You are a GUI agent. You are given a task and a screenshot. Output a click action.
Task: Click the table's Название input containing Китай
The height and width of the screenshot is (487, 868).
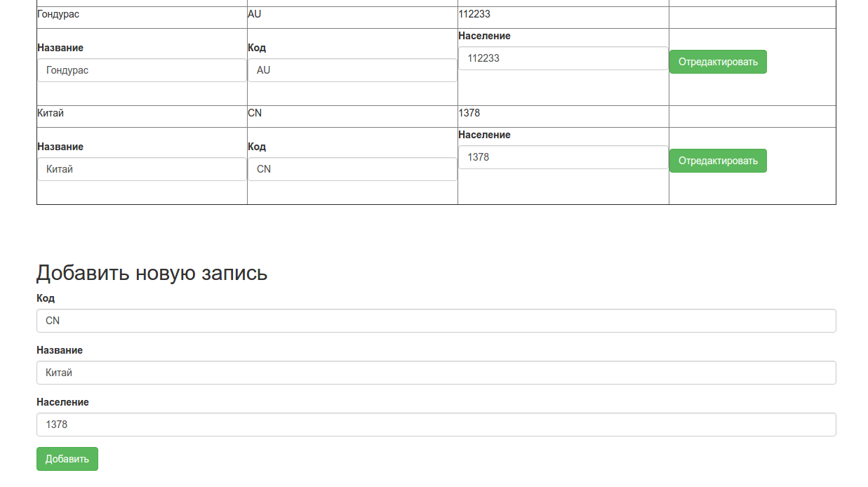point(142,169)
